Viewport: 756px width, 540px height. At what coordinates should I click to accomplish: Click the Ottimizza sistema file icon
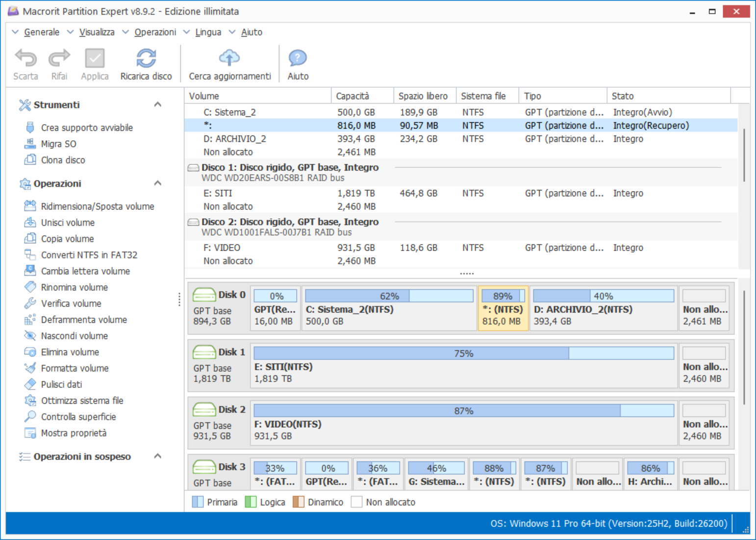(30, 400)
